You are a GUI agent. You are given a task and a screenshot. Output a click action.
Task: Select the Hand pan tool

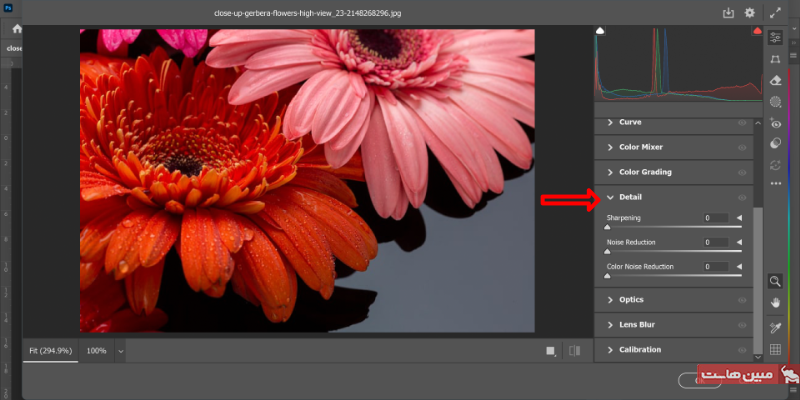click(775, 302)
